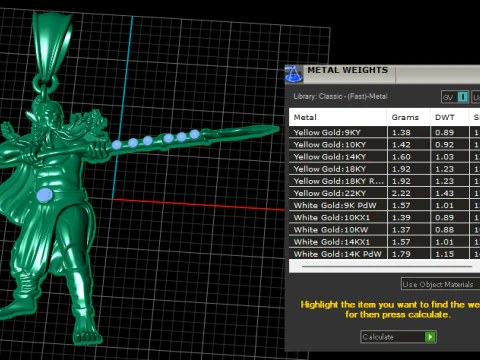This screenshot has width=480, height=360.
Task: Select White Gold:10KW row
Action: (384, 230)
